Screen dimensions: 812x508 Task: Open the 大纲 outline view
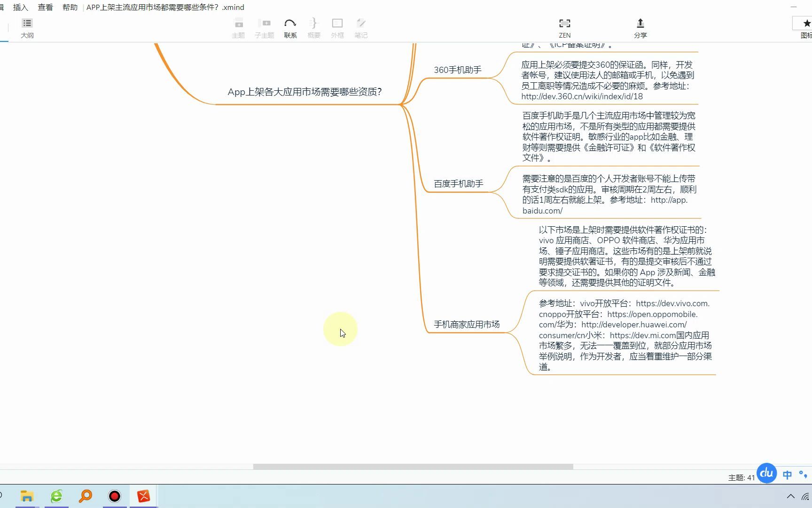coord(27,28)
